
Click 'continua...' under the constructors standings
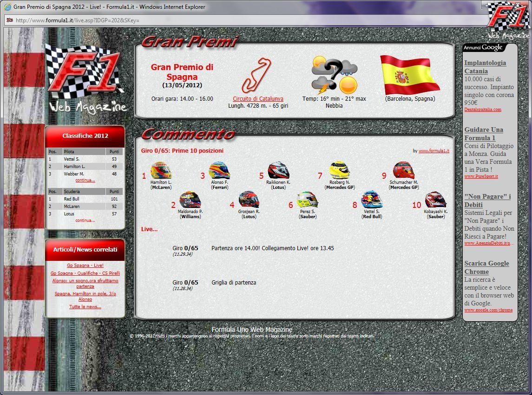point(85,220)
